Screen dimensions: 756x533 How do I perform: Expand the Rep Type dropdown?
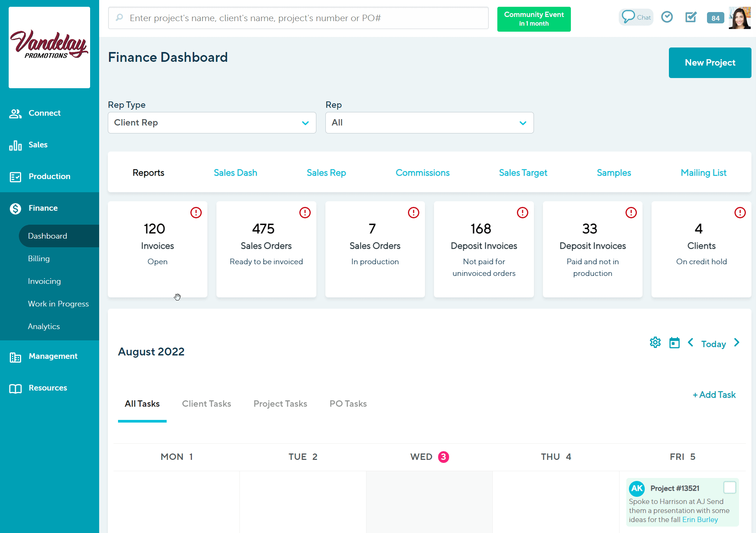(212, 123)
